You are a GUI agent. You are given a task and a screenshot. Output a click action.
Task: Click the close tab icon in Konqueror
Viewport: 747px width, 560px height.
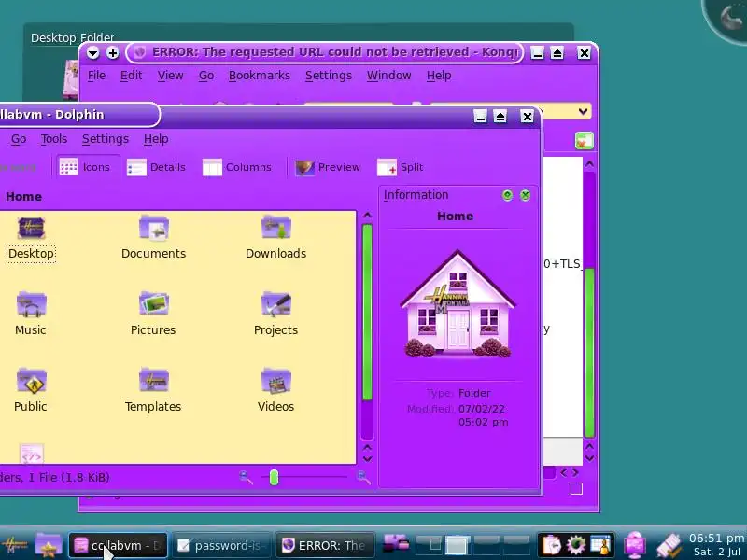(x=585, y=141)
